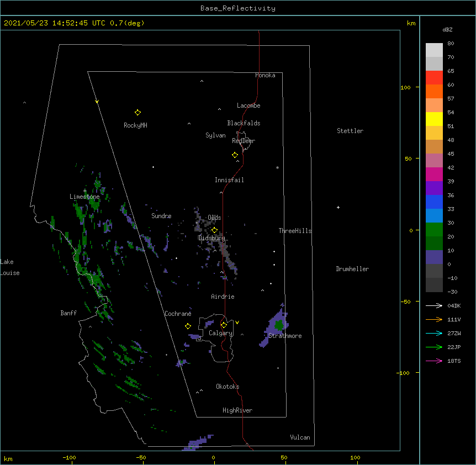Click the green 22JP arrow legend icon
Image resolution: width=476 pixels, height=465 pixels.
click(x=434, y=347)
